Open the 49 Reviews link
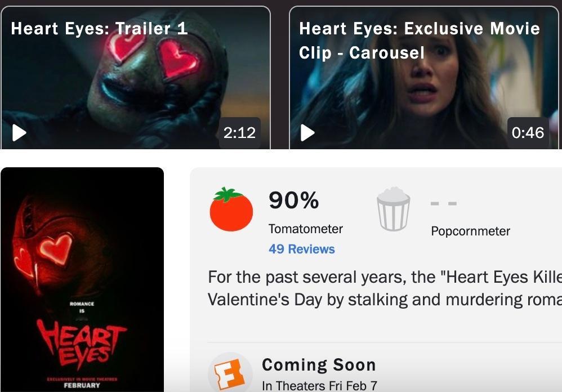 [302, 249]
